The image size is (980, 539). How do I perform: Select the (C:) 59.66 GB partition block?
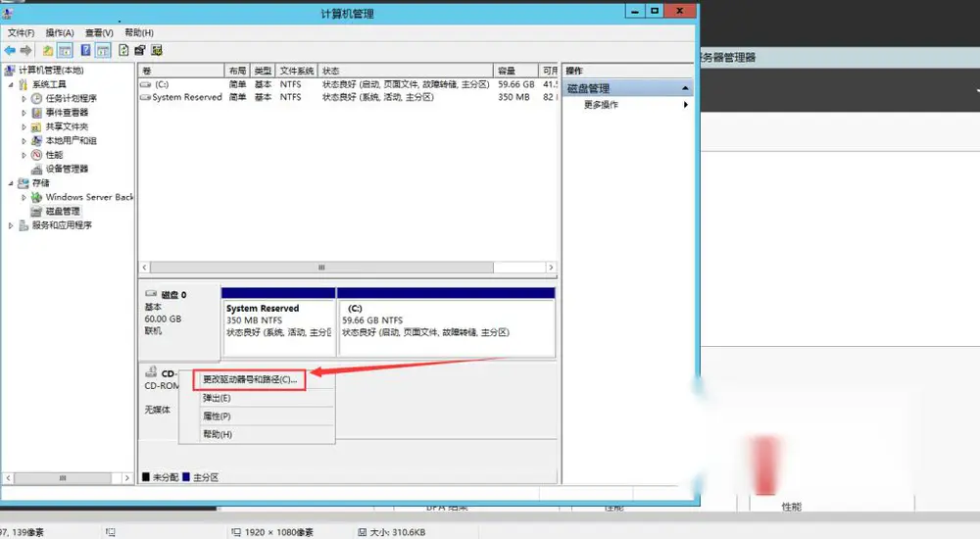coord(446,322)
